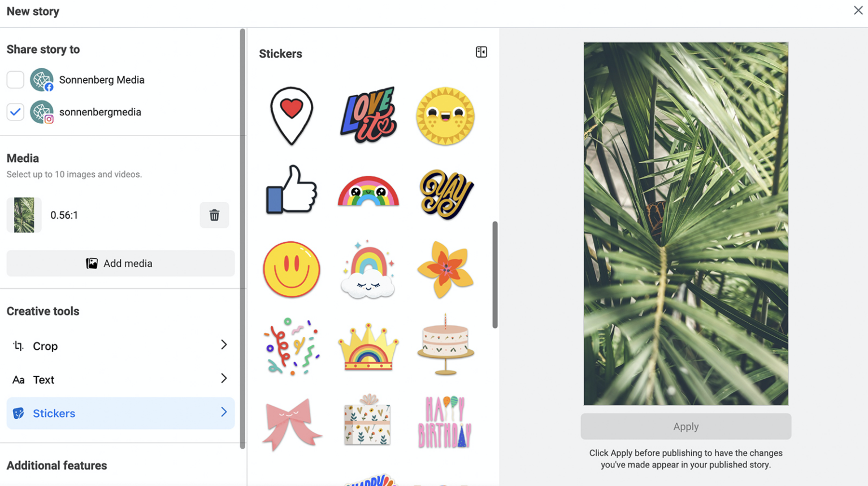
Task: Choose the rainbow crown sticker
Action: [x=368, y=347]
